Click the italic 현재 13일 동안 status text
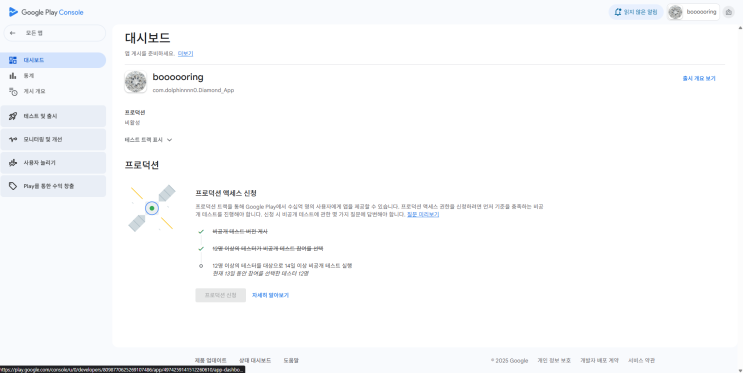The image size is (743, 373). (261, 273)
